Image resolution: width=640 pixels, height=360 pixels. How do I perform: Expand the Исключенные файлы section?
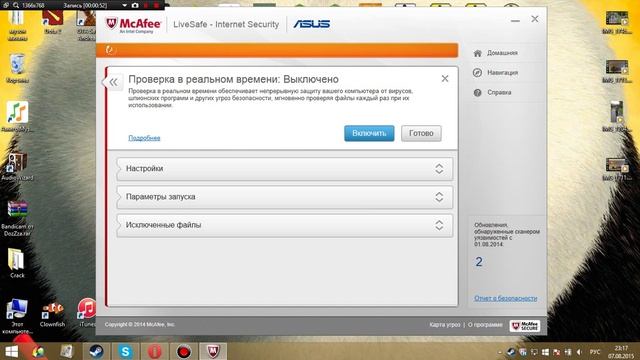coord(284,225)
